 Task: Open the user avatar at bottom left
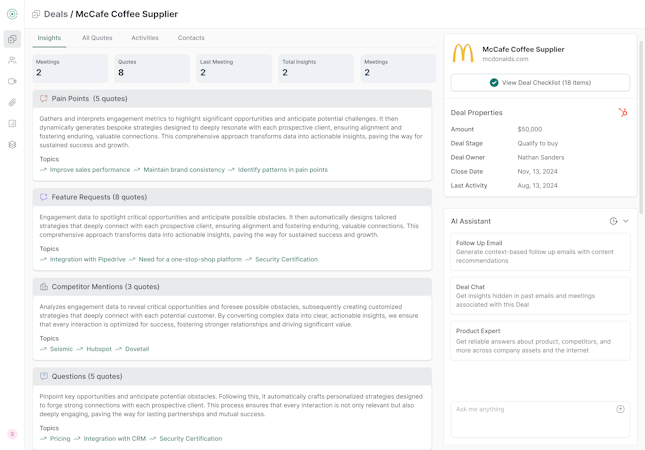(x=12, y=434)
